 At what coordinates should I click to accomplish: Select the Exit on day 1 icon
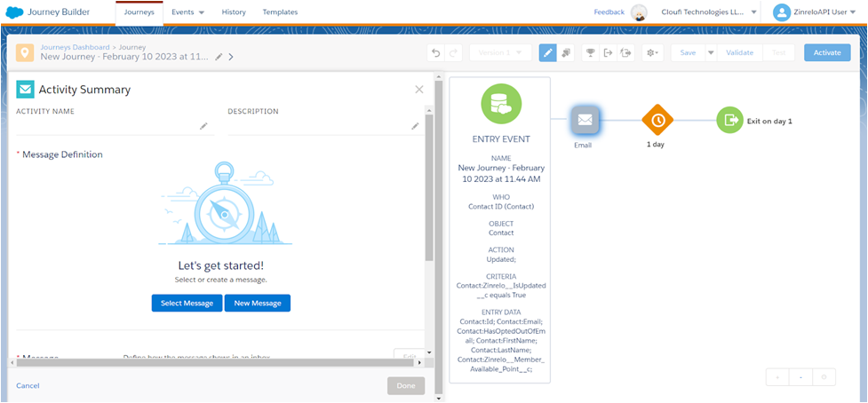730,120
